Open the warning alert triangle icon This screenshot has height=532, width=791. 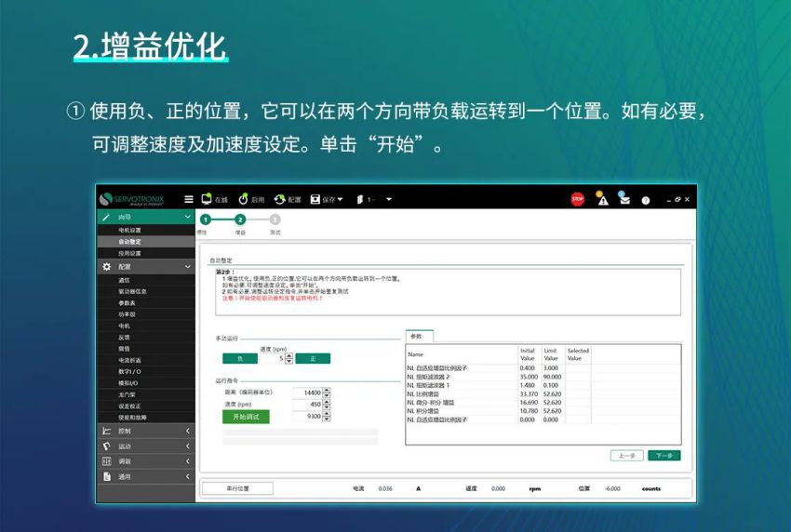click(x=603, y=199)
